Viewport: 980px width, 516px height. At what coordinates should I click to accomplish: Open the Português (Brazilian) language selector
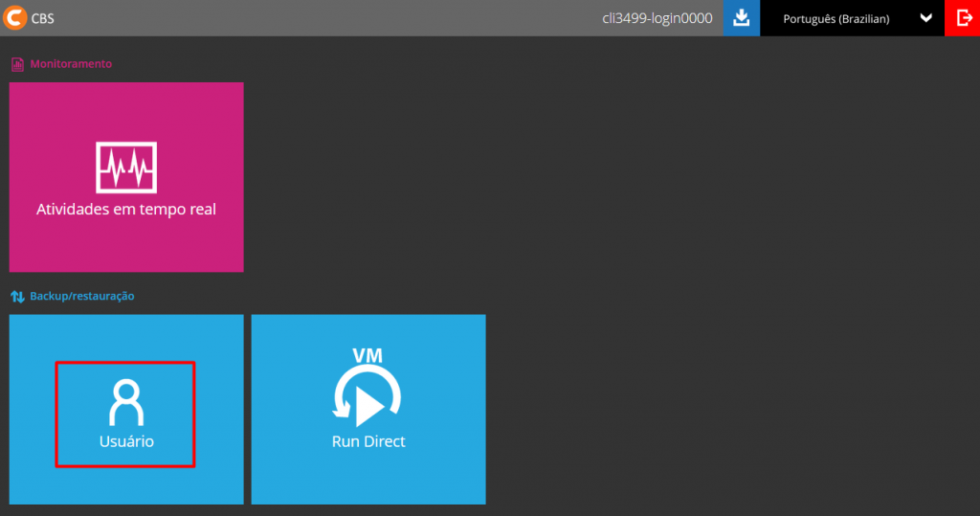835,18
